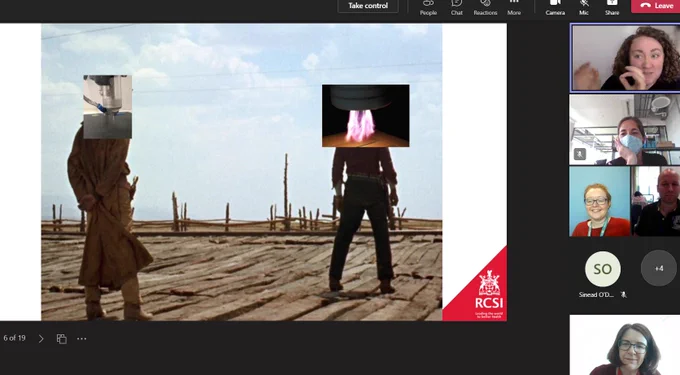
Task: Click the SO participant avatar
Action: [x=602, y=269]
